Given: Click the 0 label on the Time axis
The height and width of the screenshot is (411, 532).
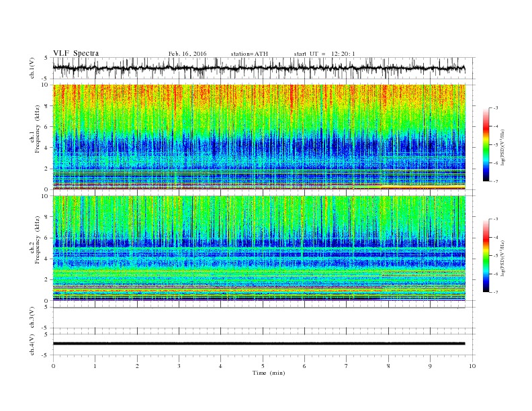Looking at the screenshot, I should point(53,366).
